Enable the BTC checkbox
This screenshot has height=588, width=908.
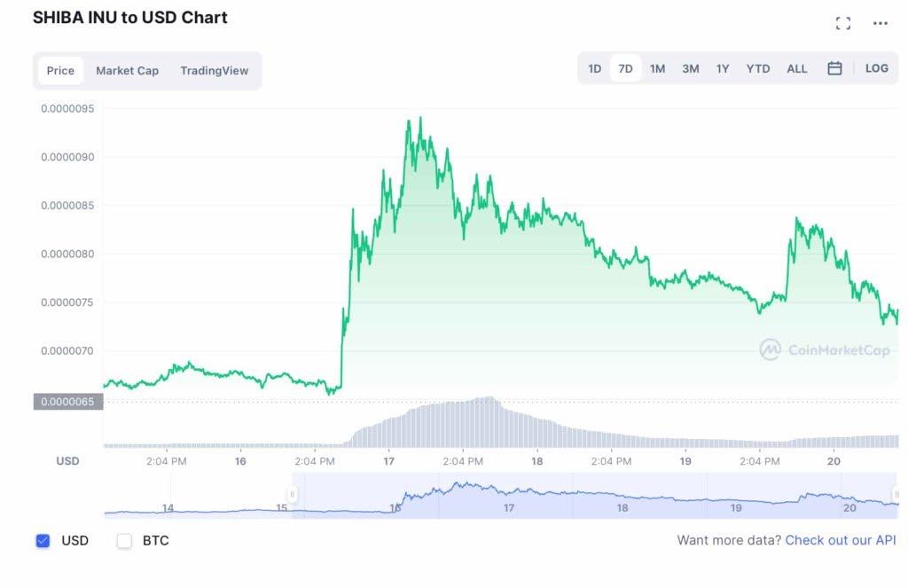(124, 540)
